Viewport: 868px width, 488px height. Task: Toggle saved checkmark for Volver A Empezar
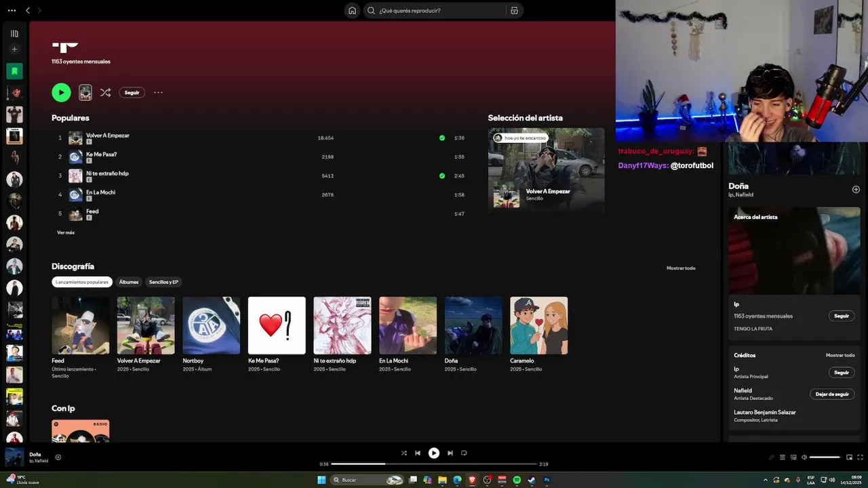tap(442, 138)
